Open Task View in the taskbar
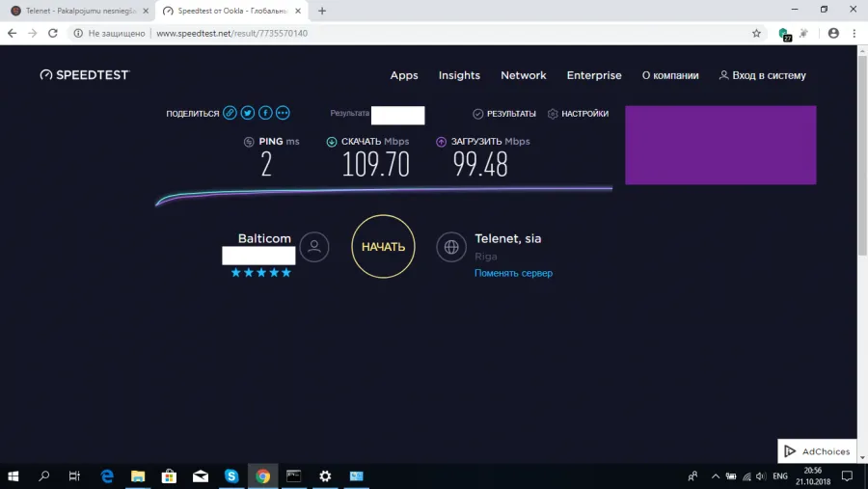868x489 pixels. tap(74, 476)
